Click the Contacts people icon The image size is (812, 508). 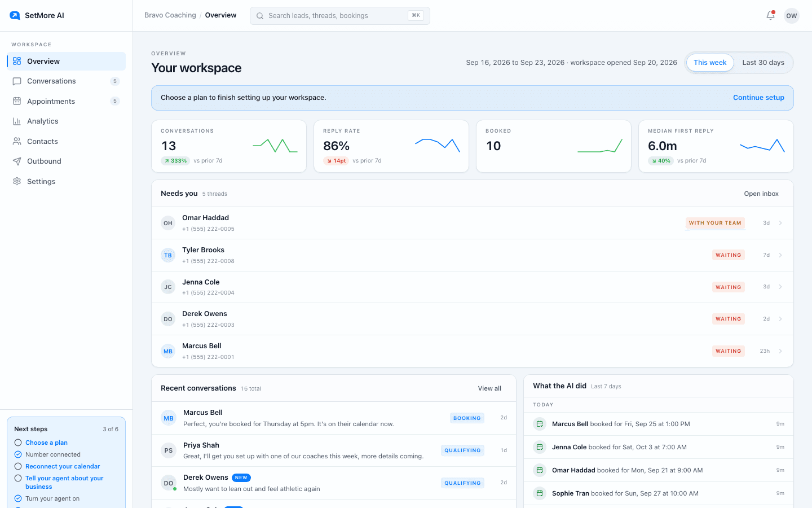coord(17,141)
